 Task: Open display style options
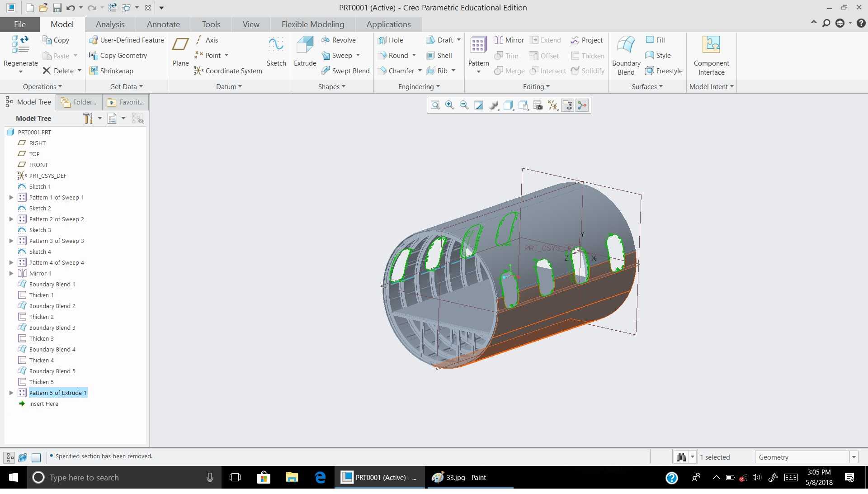(508, 105)
